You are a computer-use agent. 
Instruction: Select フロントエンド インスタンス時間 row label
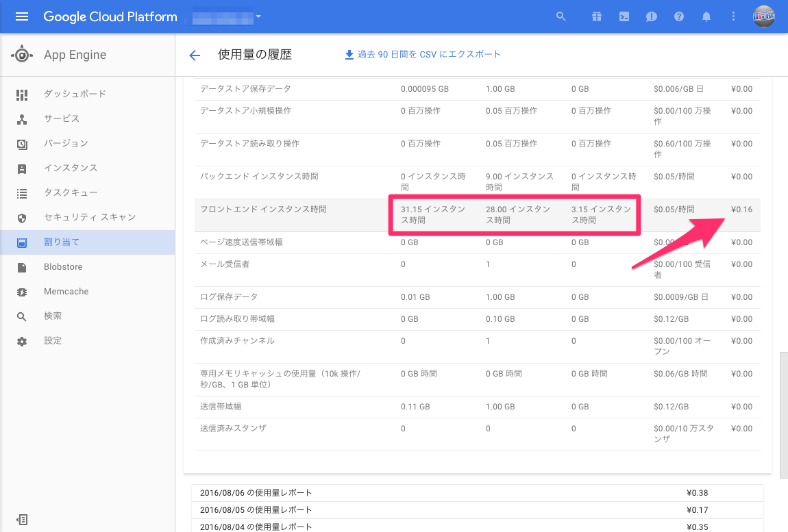click(x=263, y=209)
